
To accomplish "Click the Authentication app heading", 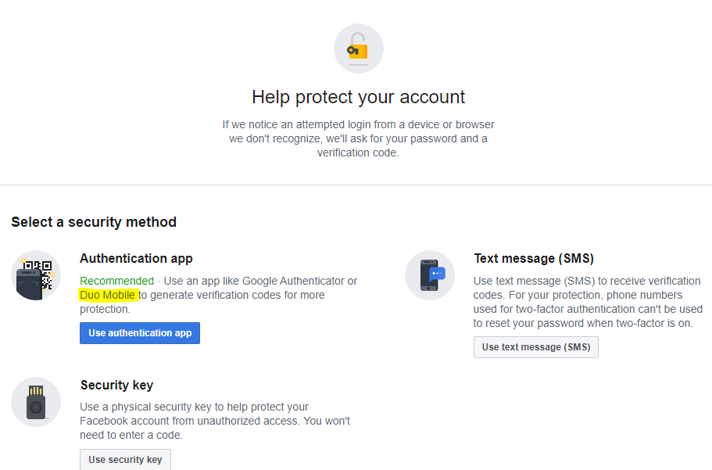I will (136, 258).
